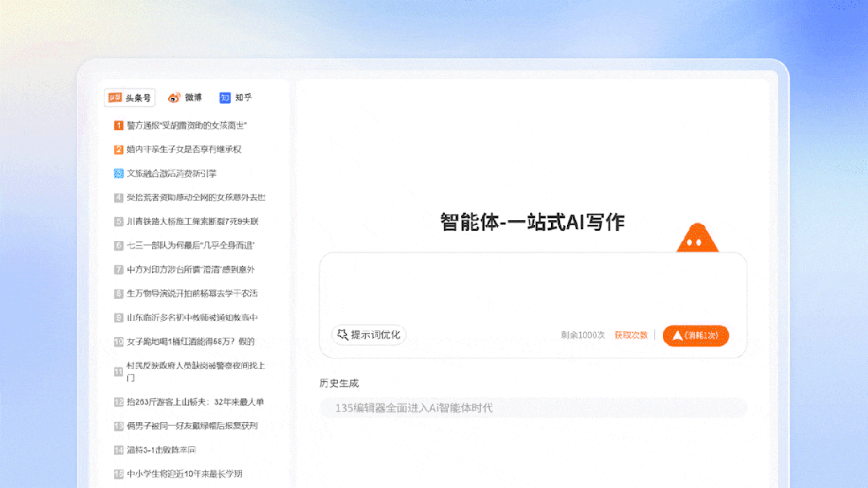868x488 pixels.
Task: Open hot topic 12 抬263斤游客上山轿夫
Action: (195, 402)
